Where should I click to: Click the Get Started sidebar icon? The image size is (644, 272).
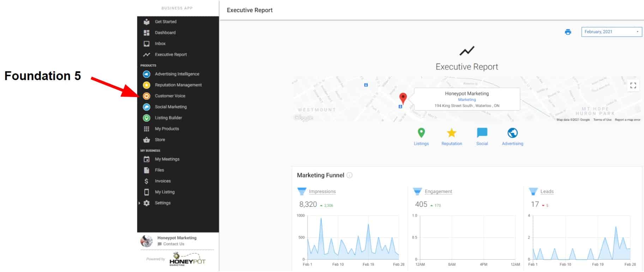(x=146, y=22)
